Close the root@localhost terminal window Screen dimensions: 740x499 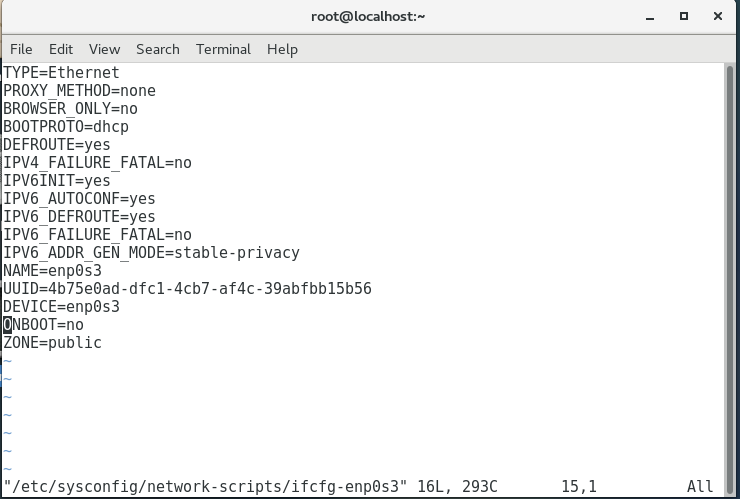pyautogui.click(x=718, y=17)
